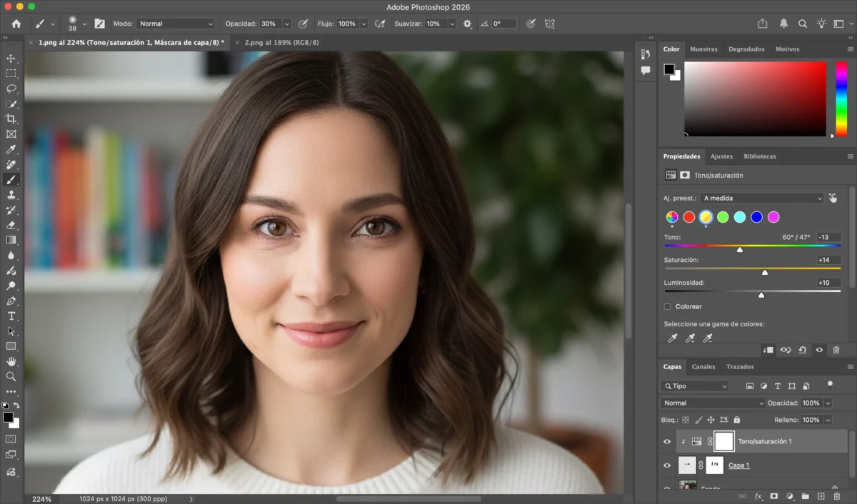This screenshot has height=504, width=857.
Task: Open smoothing options gear icon
Action: click(x=467, y=24)
